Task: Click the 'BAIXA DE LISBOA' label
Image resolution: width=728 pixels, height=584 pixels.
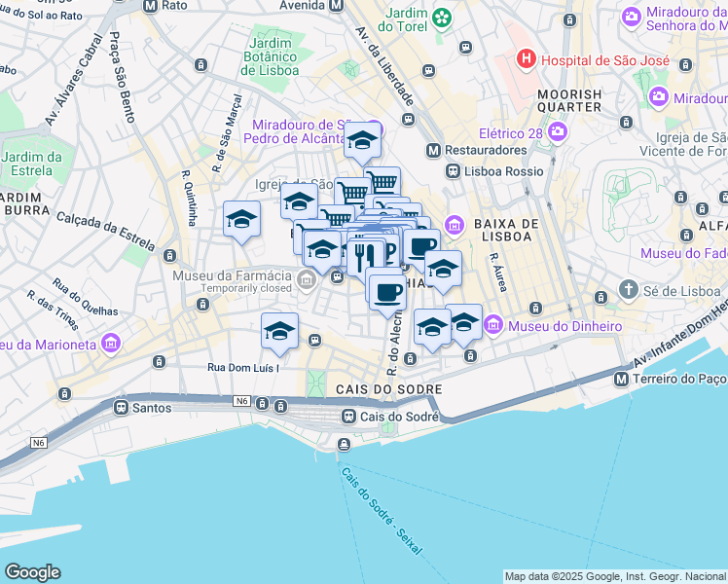Action: (506, 231)
